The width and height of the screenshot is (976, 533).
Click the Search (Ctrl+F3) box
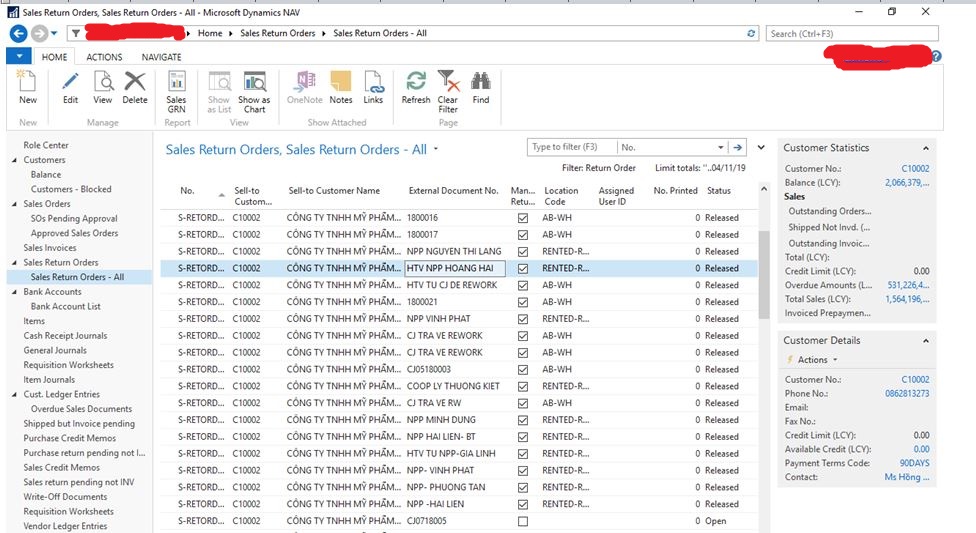(852, 34)
